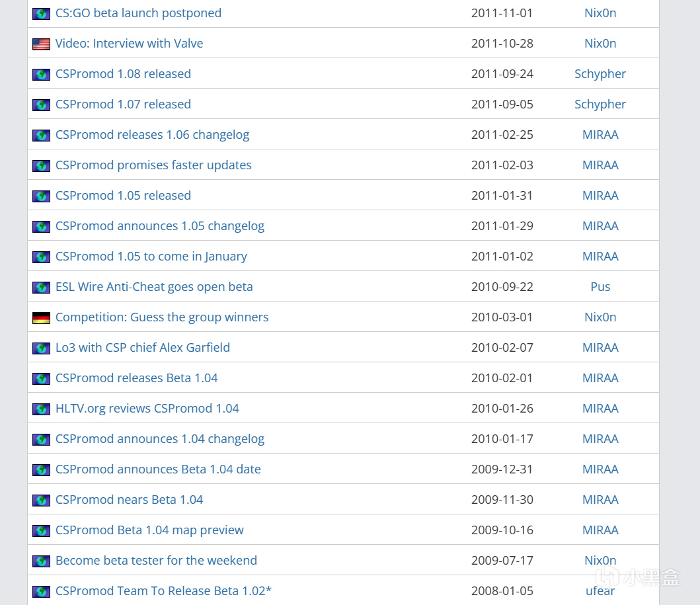Click the globe icon beside ESL Wire Anti-Cheat
The image size is (700, 605).
[41, 288]
